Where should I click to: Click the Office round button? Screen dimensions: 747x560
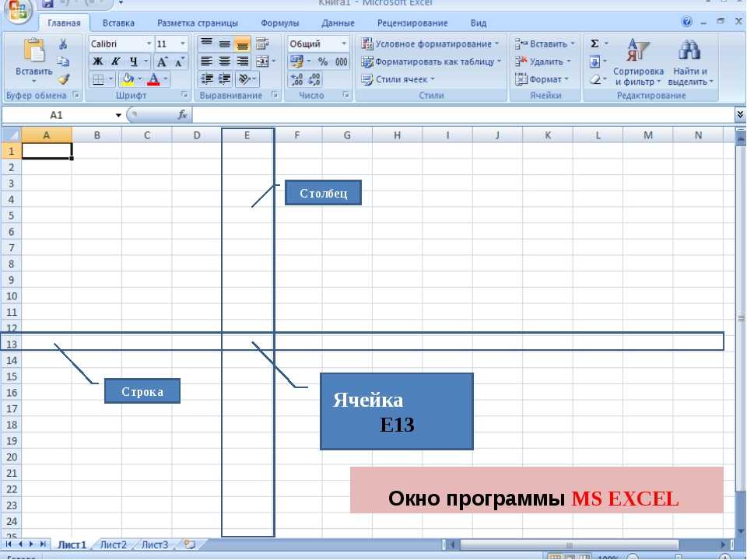click(x=18, y=9)
